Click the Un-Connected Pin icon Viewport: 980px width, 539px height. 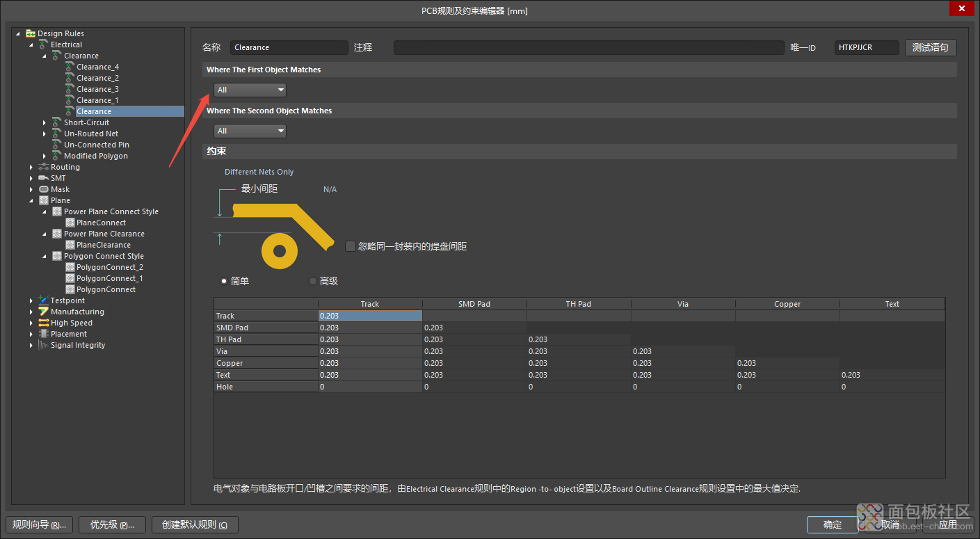(57, 145)
